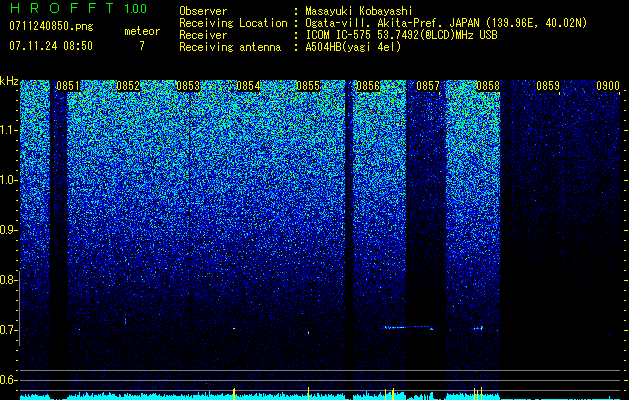This screenshot has height=400, width=629.
Task: Click the 0.7 kHz axis label
Action: 8,330
